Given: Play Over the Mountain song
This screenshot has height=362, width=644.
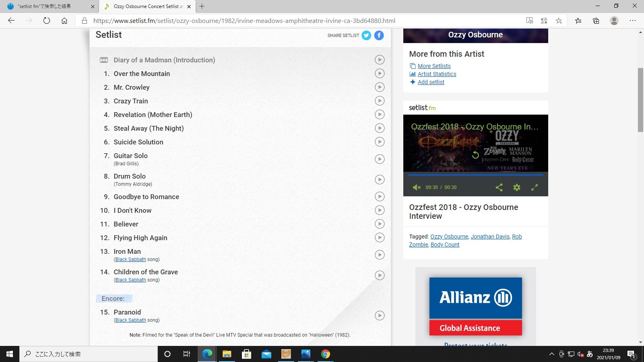Looking at the screenshot, I should click(x=380, y=74).
